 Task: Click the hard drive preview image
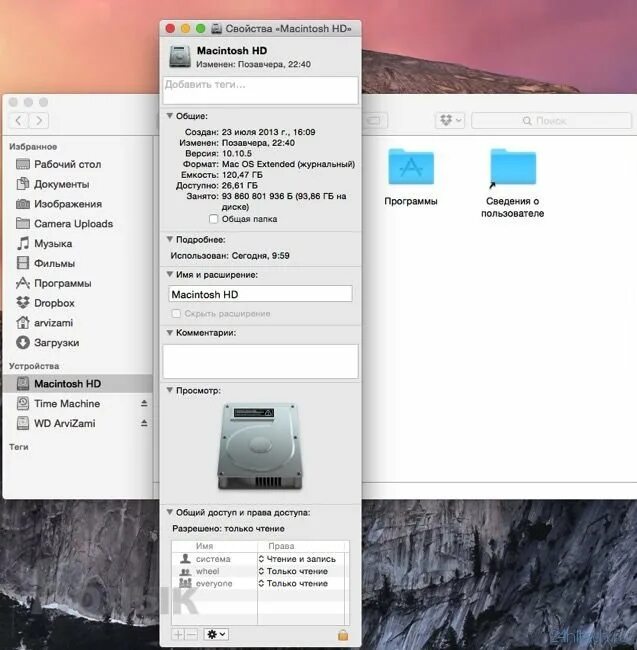click(260, 447)
